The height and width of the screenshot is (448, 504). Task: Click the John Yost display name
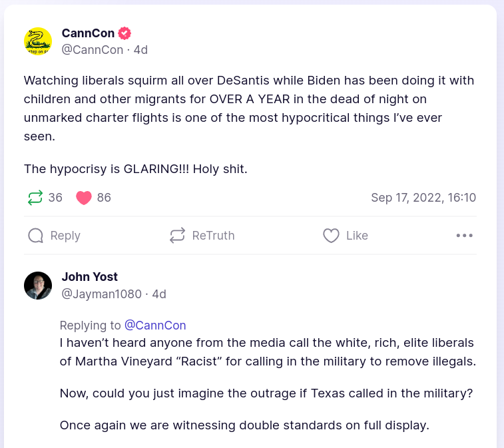(90, 277)
